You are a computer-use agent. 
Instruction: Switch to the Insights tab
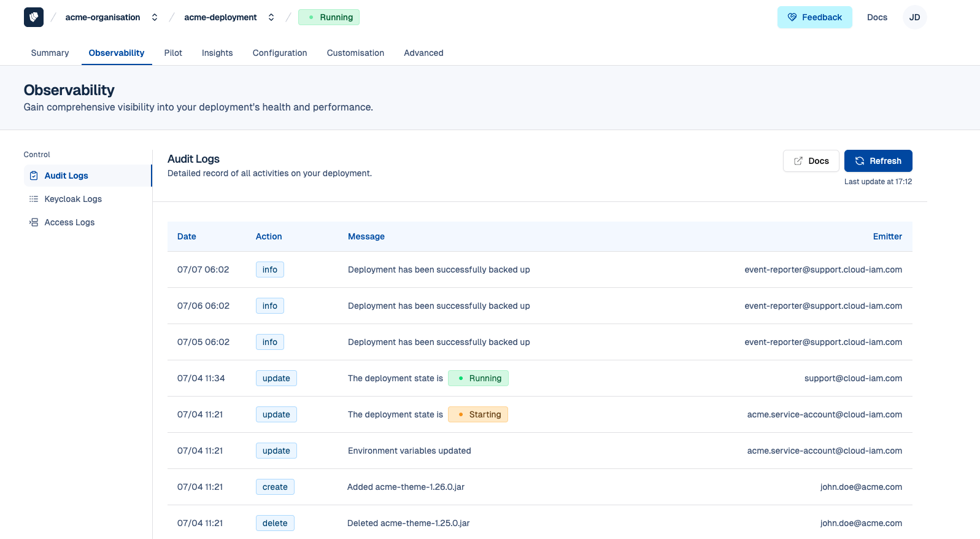(x=217, y=53)
